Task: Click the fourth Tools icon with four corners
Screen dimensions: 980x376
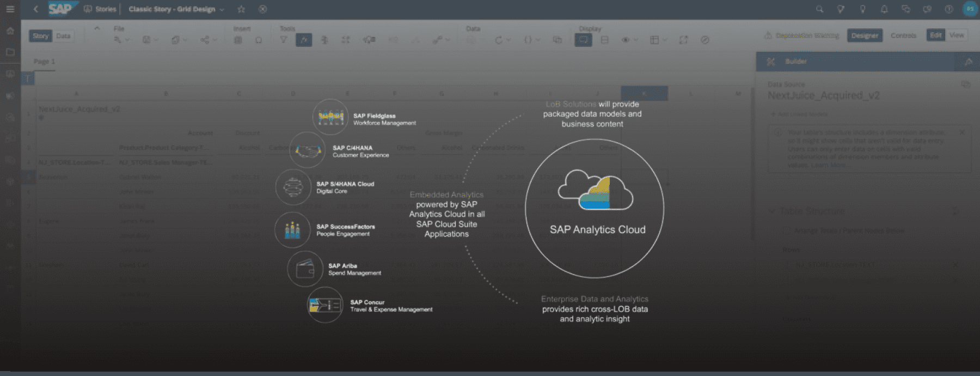Action: [345, 40]
